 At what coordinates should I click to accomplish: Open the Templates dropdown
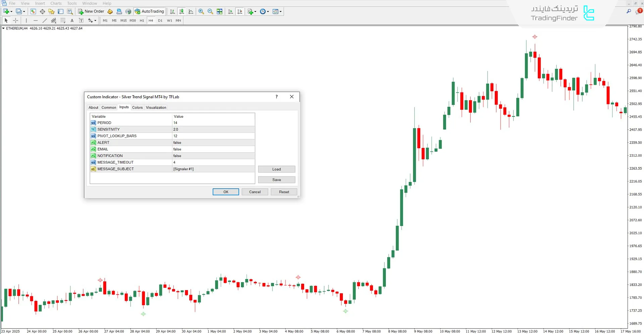coord(277,11)
